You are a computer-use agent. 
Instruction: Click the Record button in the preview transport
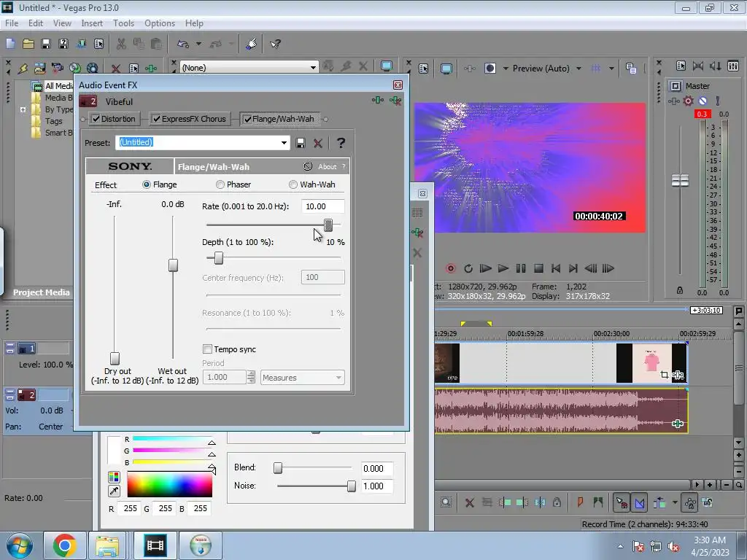pos(450,268)
